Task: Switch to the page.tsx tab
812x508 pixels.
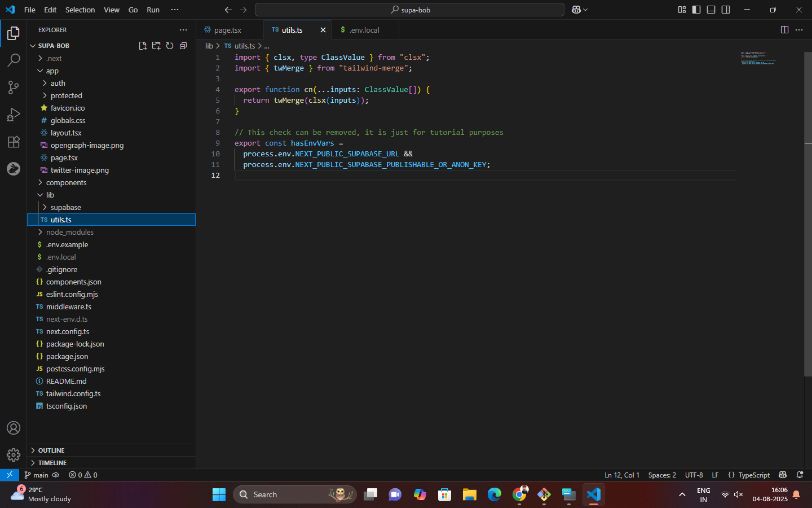Action: [x=230, y=30]
